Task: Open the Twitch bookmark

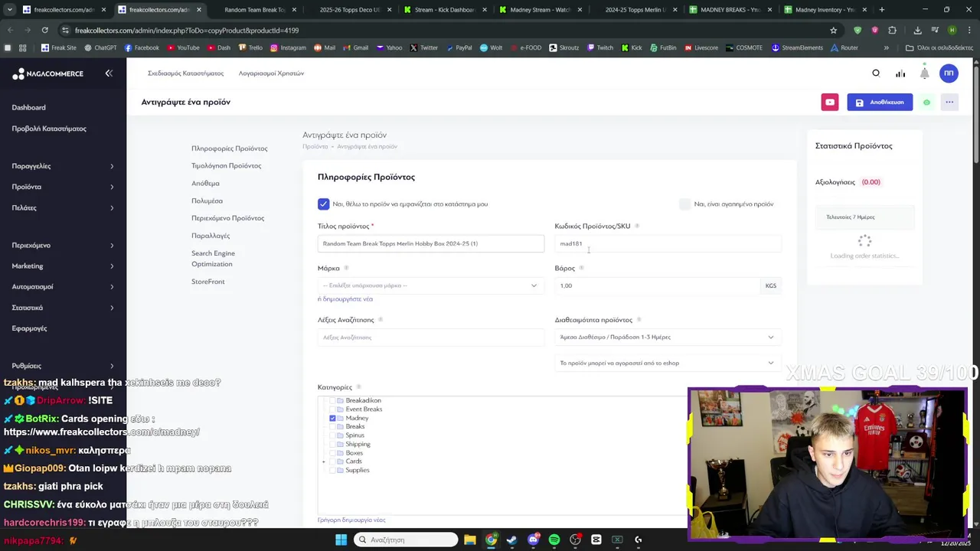Action: (x=600, y=47)
